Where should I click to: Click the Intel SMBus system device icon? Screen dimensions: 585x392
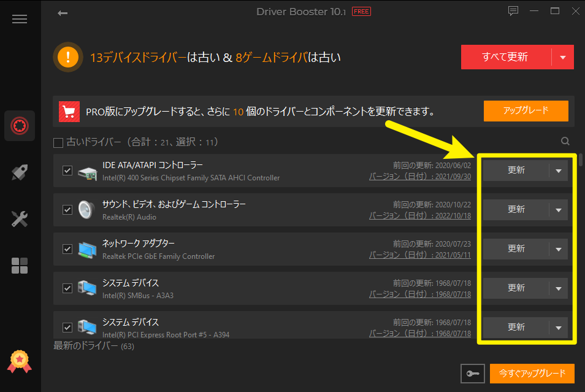pos(87,288)
